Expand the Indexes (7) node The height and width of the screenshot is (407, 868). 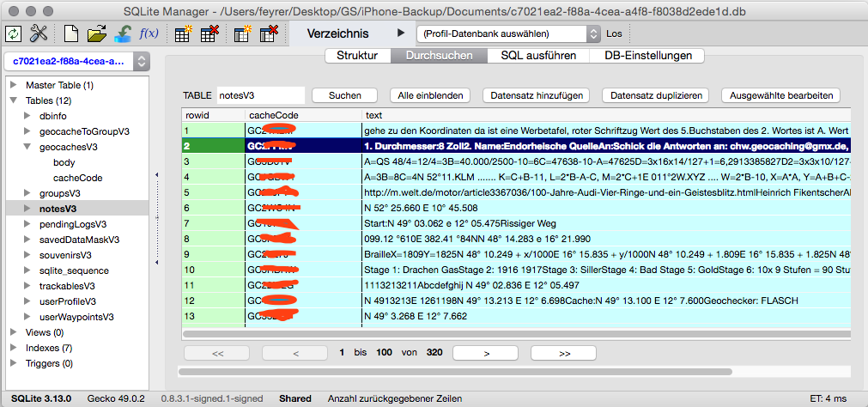(13, 349)
